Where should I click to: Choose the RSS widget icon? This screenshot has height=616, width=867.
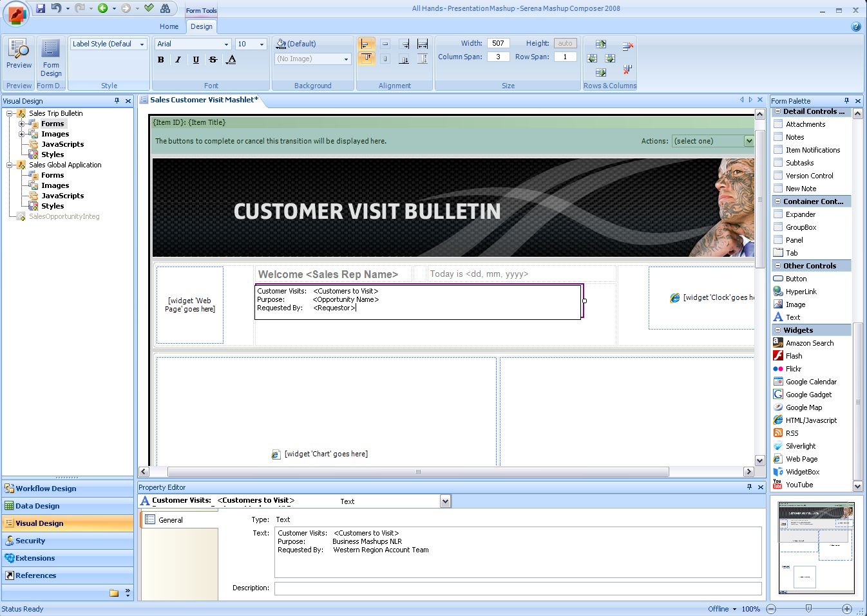click(x=779, y=433)
